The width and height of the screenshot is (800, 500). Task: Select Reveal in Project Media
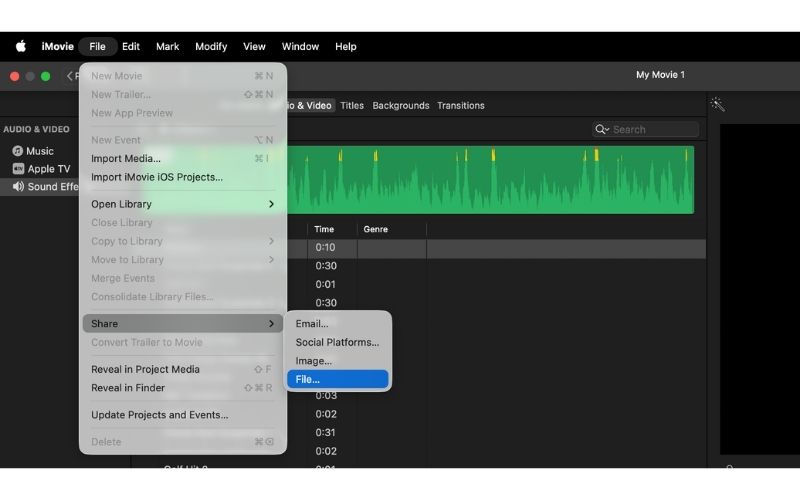[x=183, y=369]
